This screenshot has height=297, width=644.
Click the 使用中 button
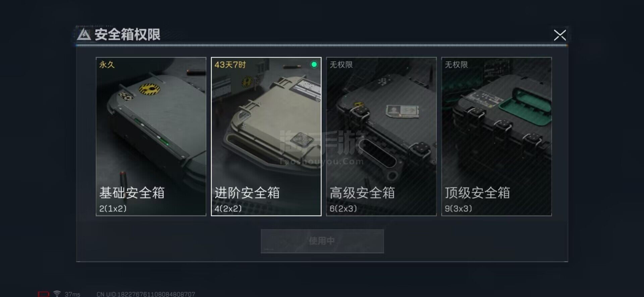click(x=322, y=241)
